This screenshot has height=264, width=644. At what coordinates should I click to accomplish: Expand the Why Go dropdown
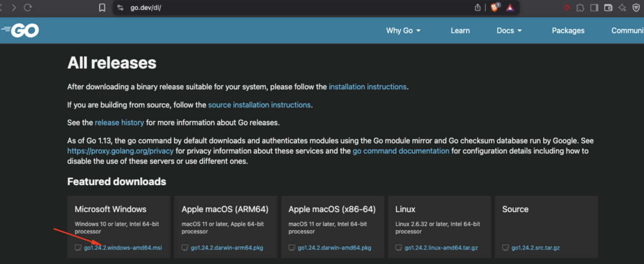[x=403, y=30]
